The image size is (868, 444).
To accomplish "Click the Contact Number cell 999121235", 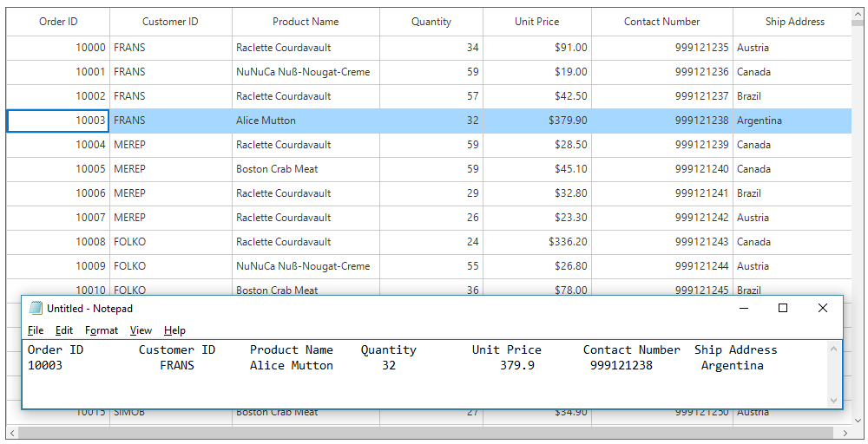I will (662, 48).
